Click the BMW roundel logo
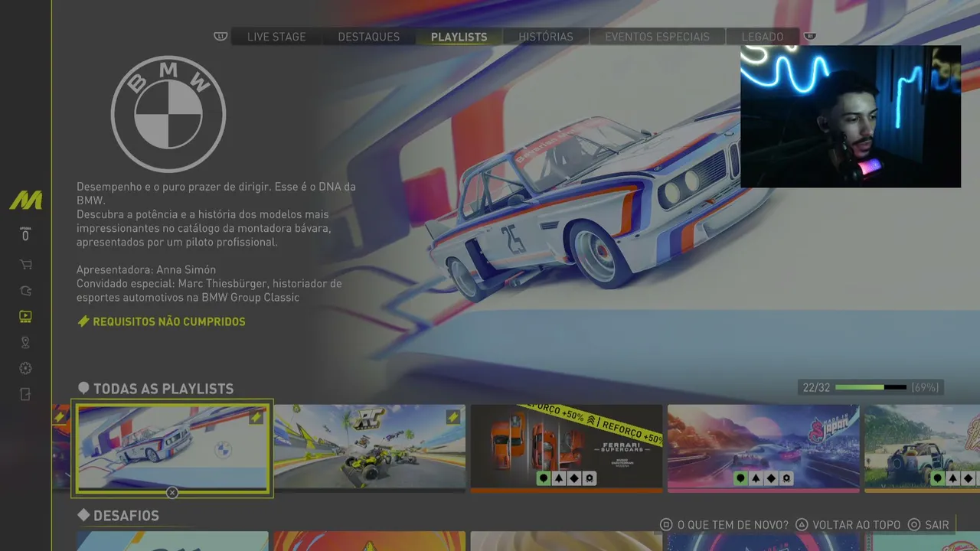The width and height of the screenshot is (980, 551). pos(168,115)
